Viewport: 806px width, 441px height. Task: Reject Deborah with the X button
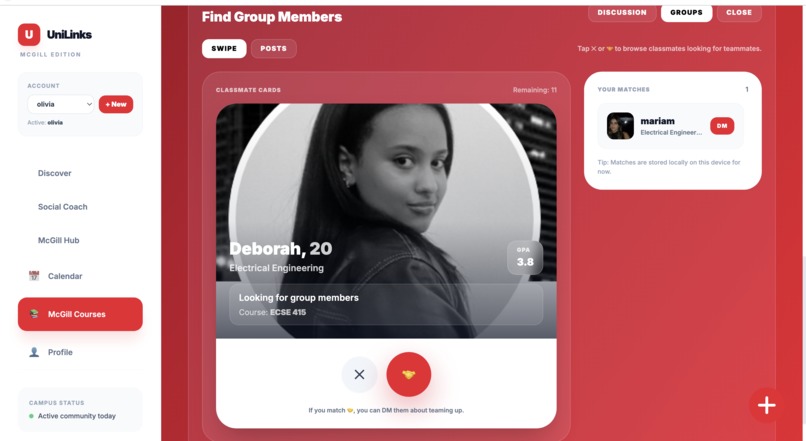point(359,375)
